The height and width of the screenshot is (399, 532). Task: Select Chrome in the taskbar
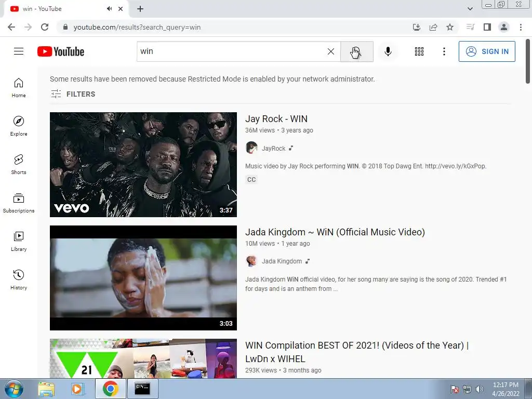coord(110,389)
